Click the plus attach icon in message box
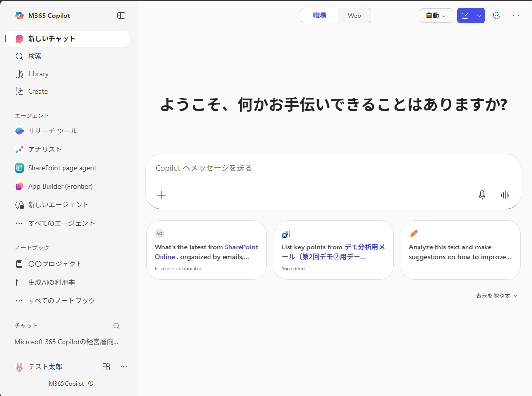The width and height of the screenshot is (532, 396). click(x=161, y=195)
